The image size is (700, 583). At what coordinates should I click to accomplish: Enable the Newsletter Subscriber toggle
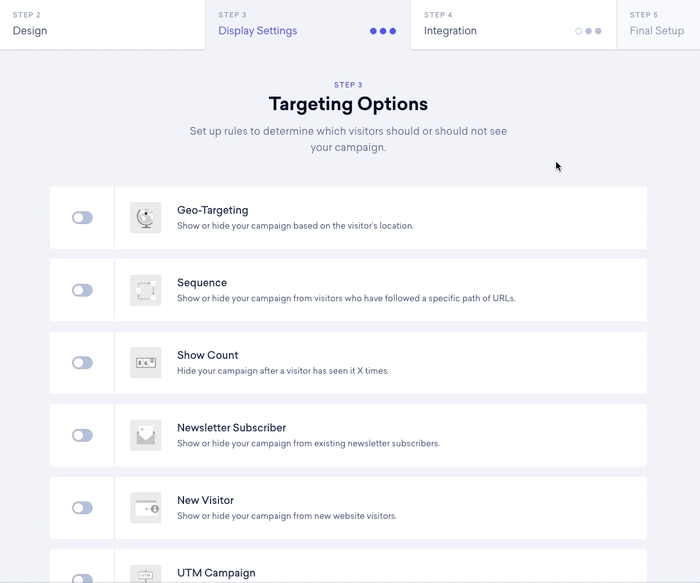82,435
